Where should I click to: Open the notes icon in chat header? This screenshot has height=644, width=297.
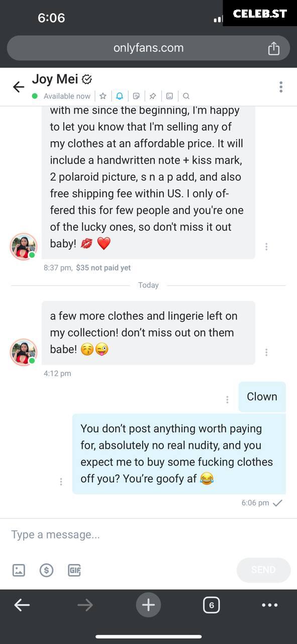tap(136, 96)
